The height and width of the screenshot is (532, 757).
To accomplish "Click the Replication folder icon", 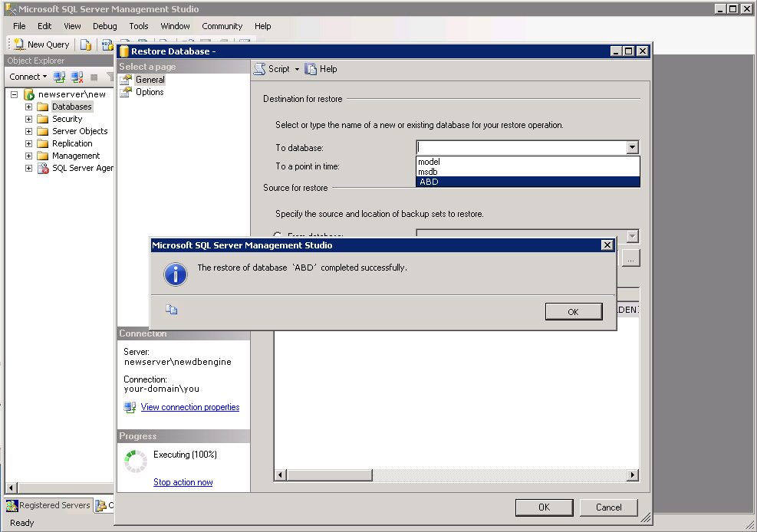I will (43, 143).
